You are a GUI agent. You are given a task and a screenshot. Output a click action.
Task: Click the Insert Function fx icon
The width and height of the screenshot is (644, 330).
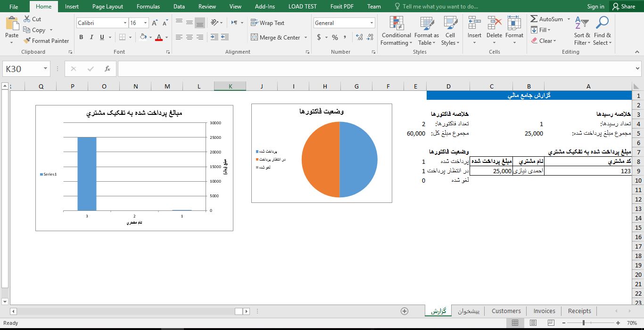(107, 69)
